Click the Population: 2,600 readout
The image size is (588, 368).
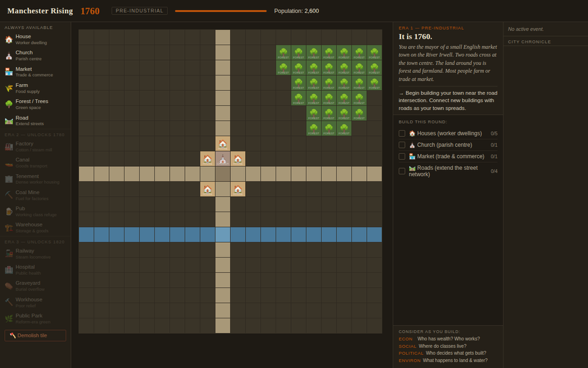pos(296,11)
